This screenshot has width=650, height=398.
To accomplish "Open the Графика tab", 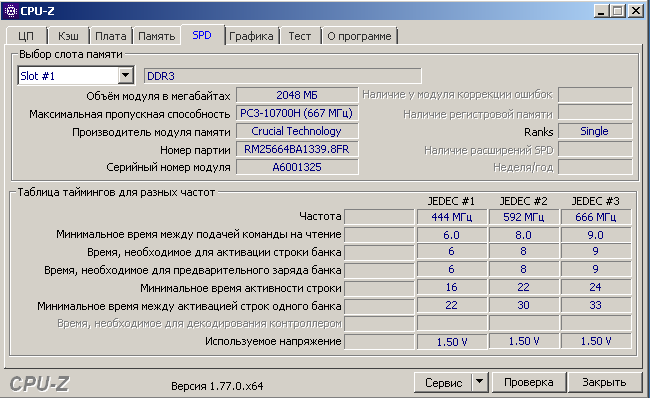I will coord(251,36).
